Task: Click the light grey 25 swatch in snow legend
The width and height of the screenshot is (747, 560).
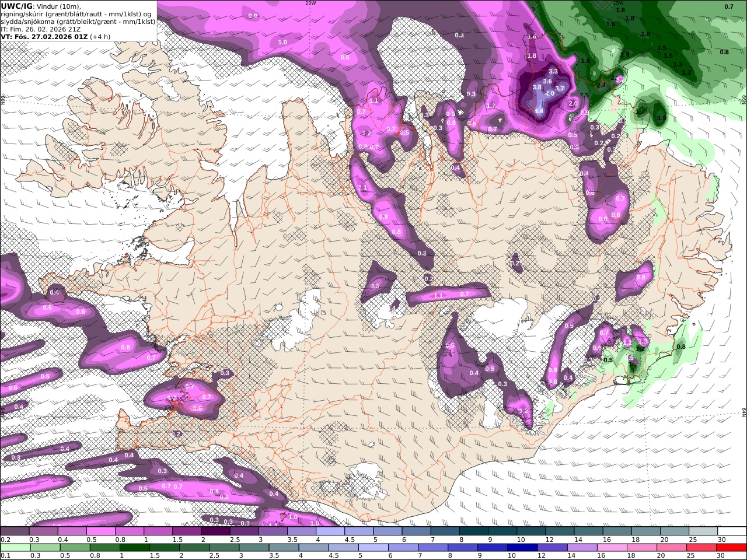Action: pyautogui.click(x=703, y=531)
